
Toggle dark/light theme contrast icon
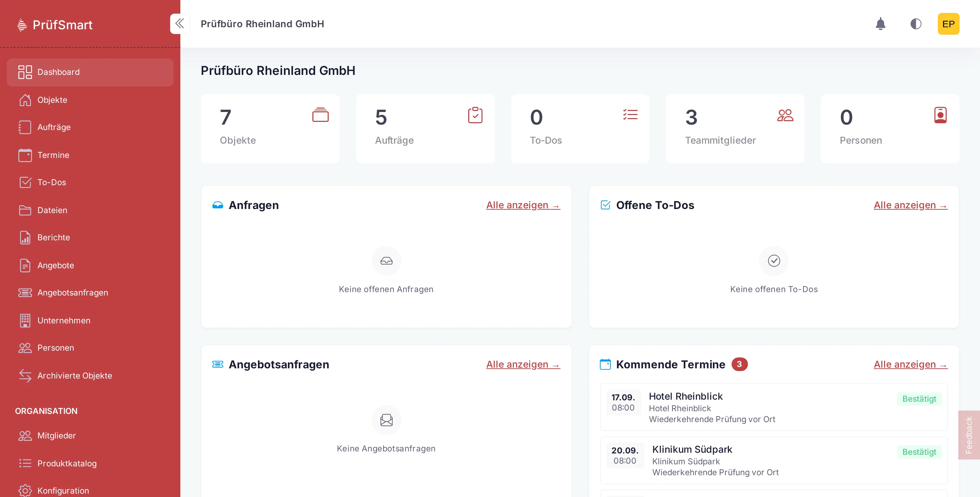(916, 23)
